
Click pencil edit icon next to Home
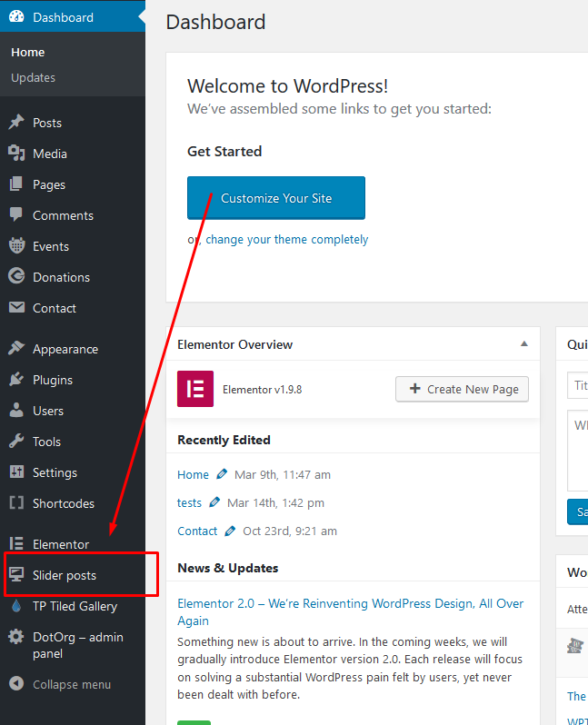click(222, 474)
